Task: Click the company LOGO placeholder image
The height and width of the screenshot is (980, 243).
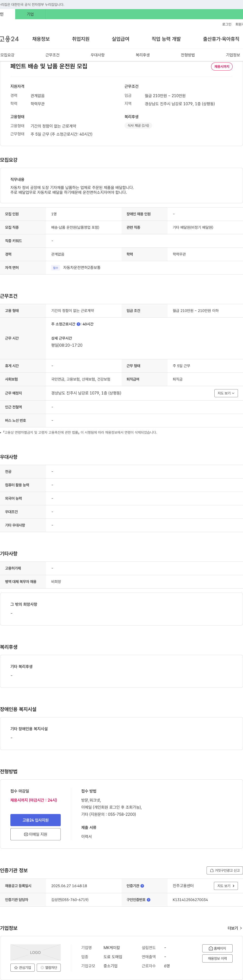Action: tap(35, 952)
